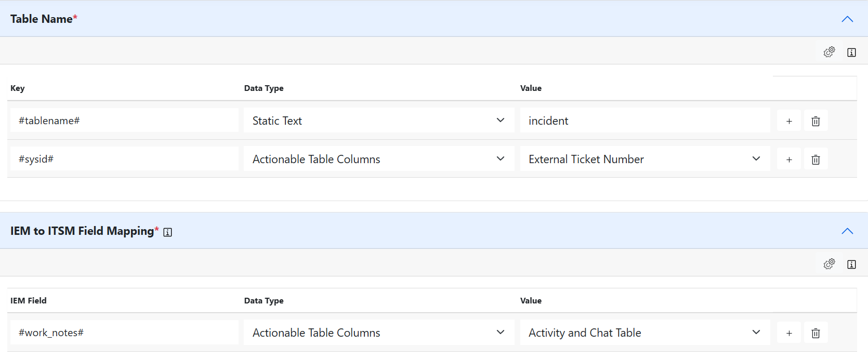The image size is (868, 358).
Task: Open the settings gear in Field Mapping section
Action: (x=829, y=264)
